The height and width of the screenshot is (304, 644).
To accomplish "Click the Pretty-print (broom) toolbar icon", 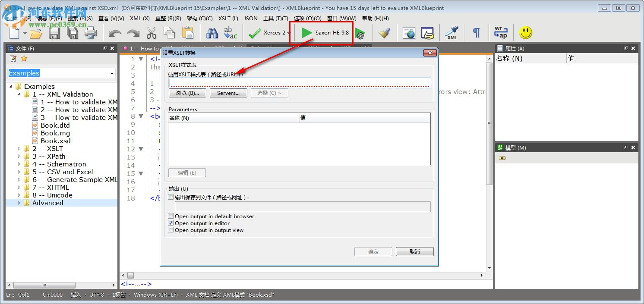I will 384,33.
